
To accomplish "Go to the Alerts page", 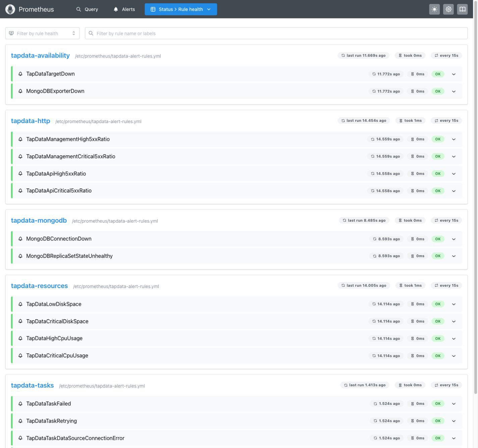I will (x=124, y=9).
